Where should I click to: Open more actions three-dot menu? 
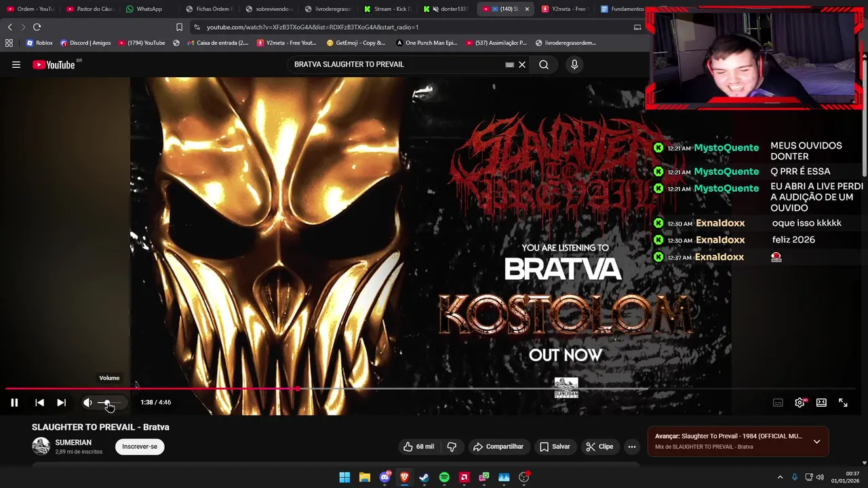click(632, 447)
